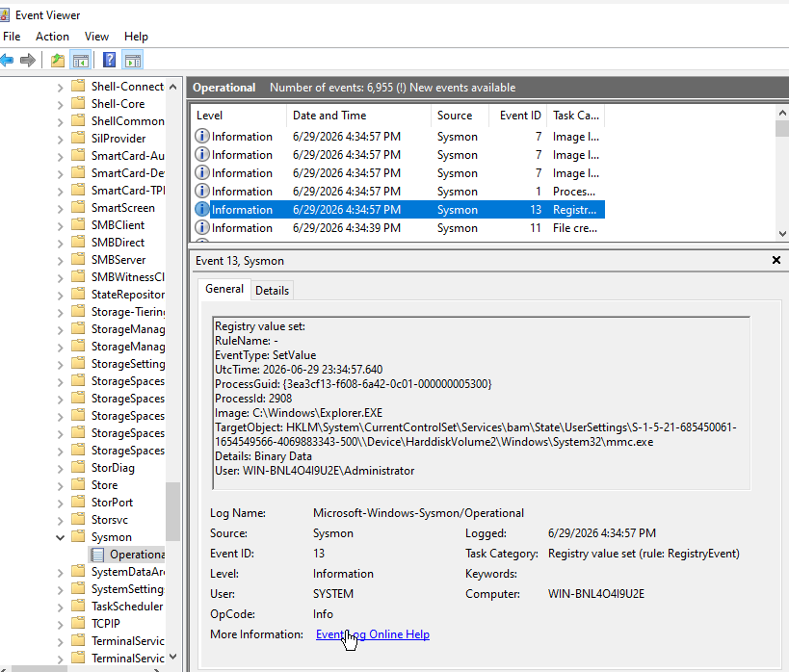789x672 pixels.
Task: Sort events by Level column header
Action: tap(239, 116)
